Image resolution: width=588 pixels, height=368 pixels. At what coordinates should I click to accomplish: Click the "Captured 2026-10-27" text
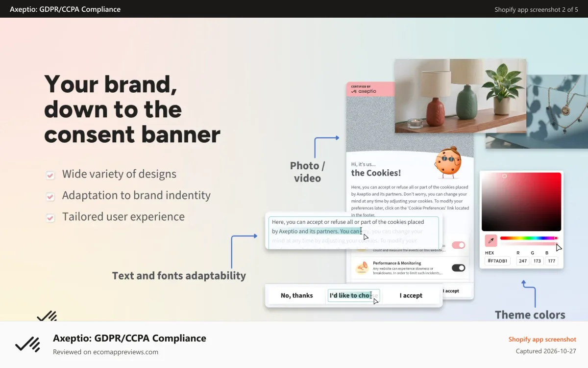point(546,351)
